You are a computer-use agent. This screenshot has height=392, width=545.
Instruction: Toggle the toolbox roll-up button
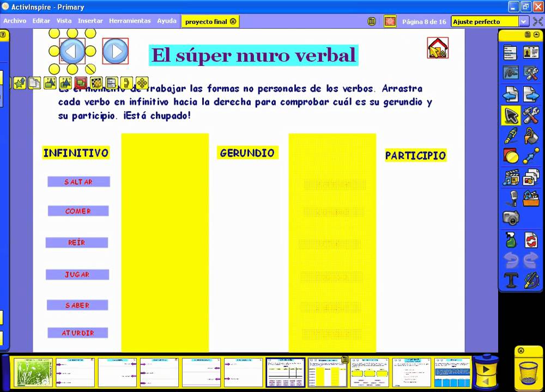(537, 34)
